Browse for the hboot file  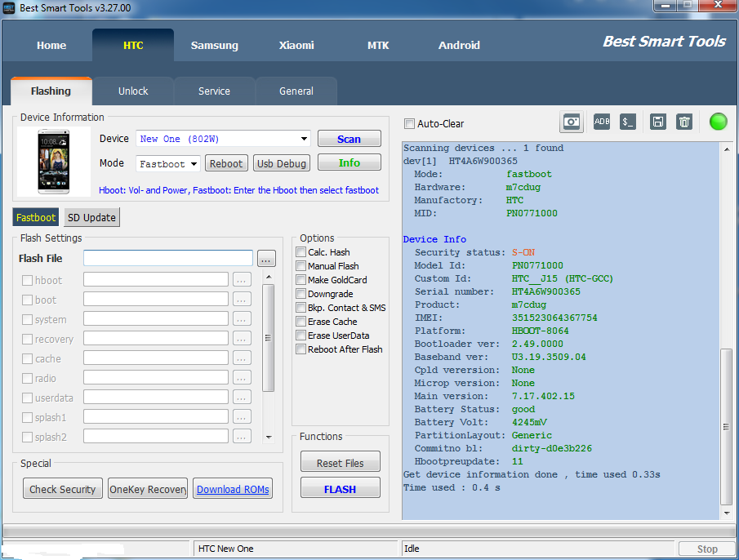242,280
